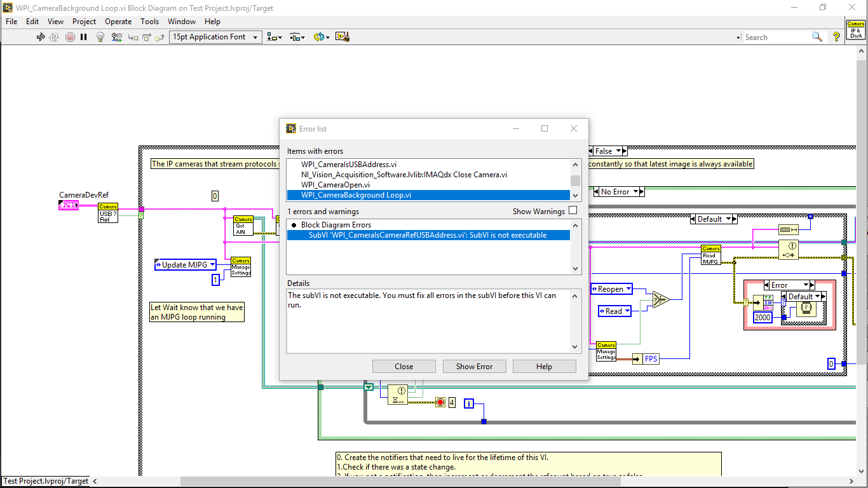
Task: Click the Pause button in toolbar
Action: click(x=83, y=37)
